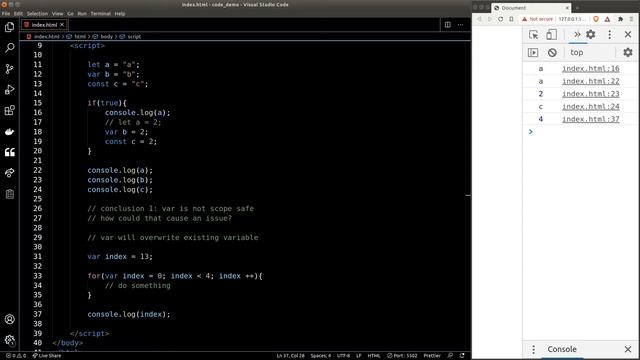This screenshot has width=640, height=360.
Task: Open the Live Share view in activity bar
Action: click(9, 173)
